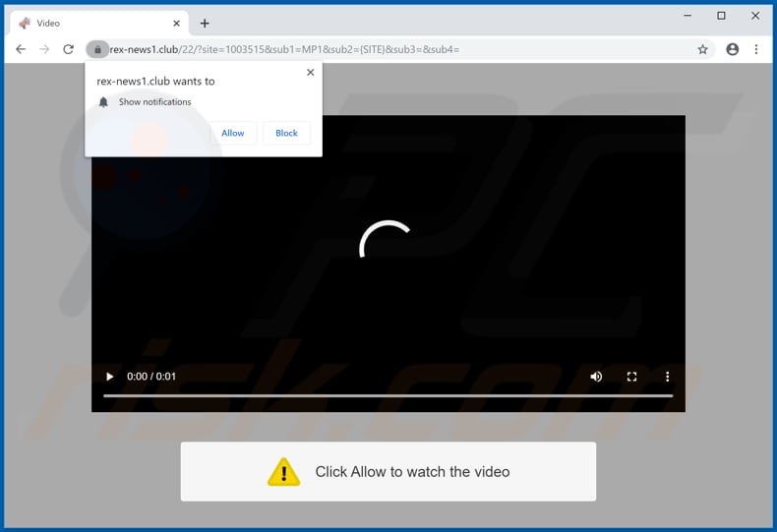Close the browser window
The height and width of the screenshot is (532, 777).
755,16
